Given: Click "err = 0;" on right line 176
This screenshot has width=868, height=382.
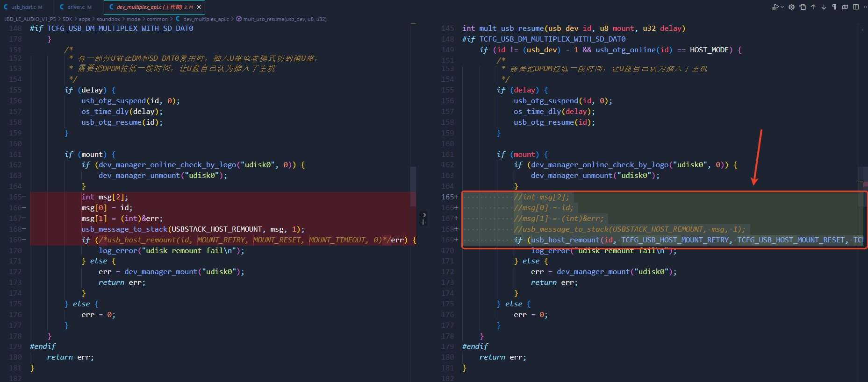Looking at the screenshot, I should click(x=531, y=315).
